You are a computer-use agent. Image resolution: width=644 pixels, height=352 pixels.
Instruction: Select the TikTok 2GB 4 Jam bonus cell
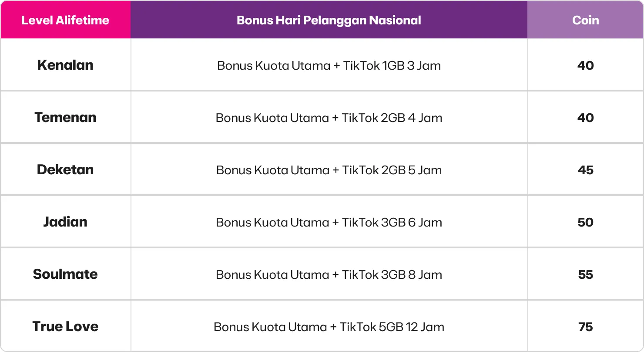point(329,117)
